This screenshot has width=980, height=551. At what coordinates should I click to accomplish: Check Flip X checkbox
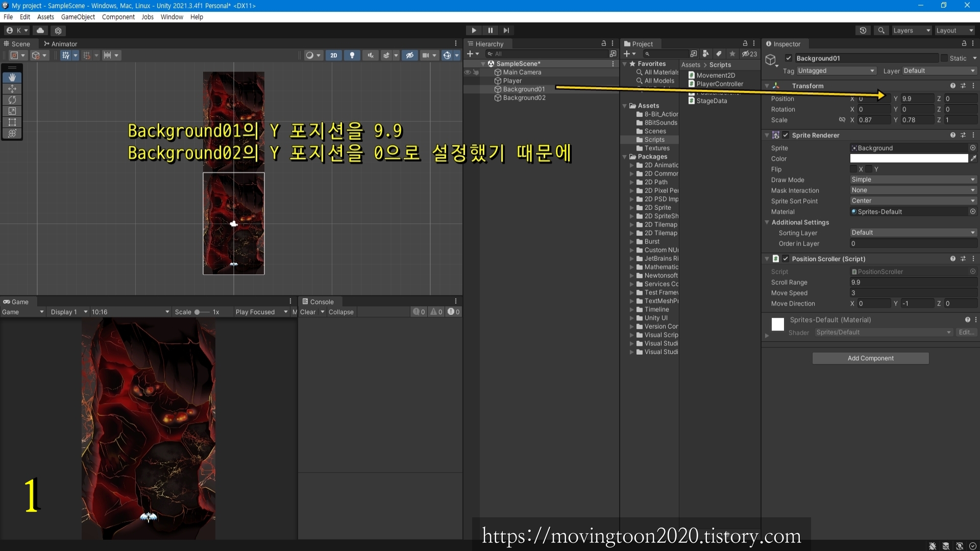point(853,169)
